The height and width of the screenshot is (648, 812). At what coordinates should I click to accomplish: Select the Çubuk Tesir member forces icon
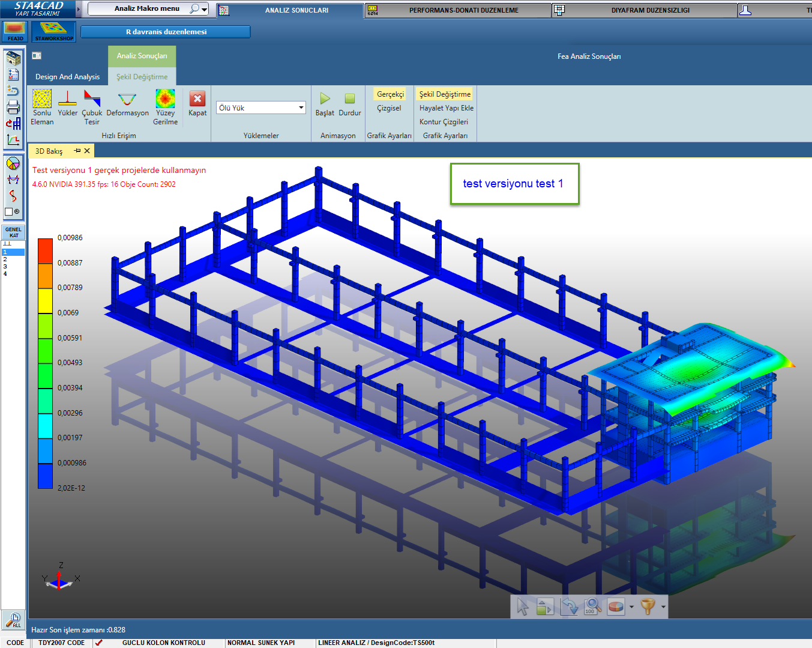tap(92, 100)
